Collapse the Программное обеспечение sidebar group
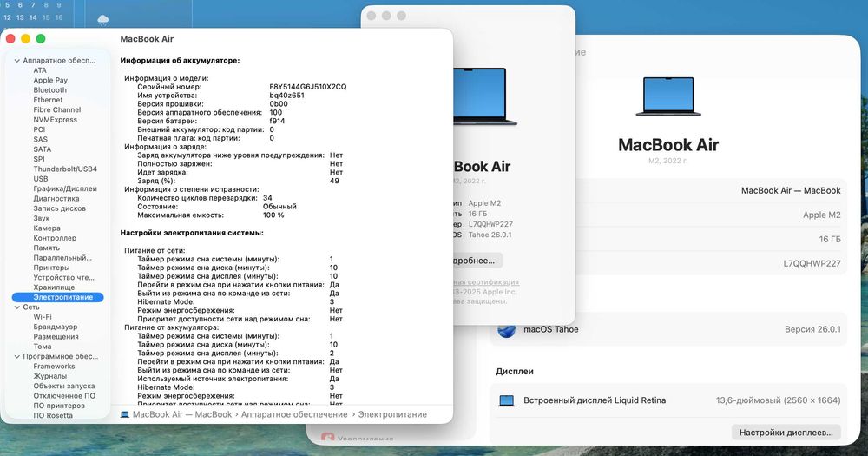This screenshot has height=456, width=868. (16, 357)
